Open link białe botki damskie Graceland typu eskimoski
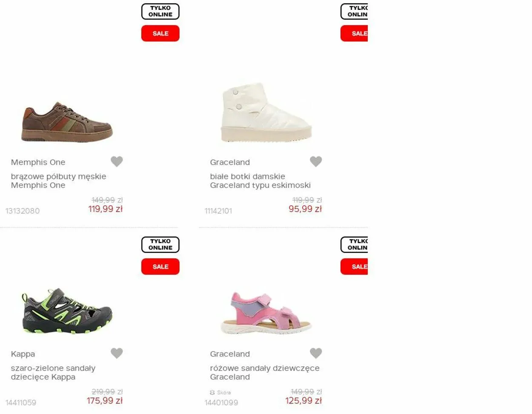This screenshot has width=532, height=414. [x=260, y=181]
